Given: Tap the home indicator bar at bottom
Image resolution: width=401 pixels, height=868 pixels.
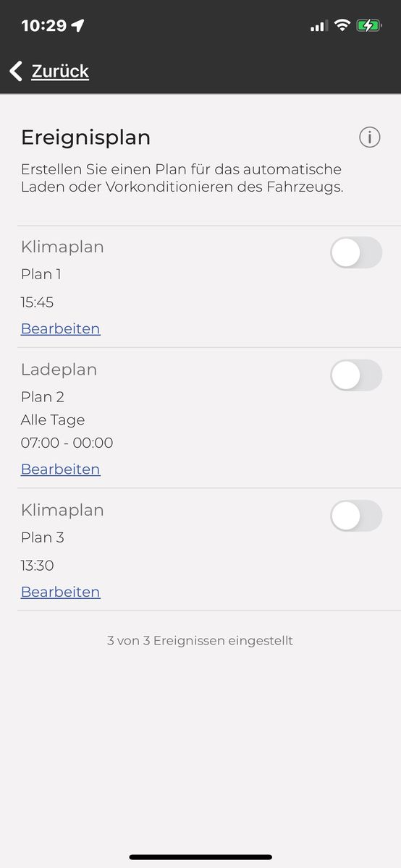Looking at the screenshot, I should [200, 857].
